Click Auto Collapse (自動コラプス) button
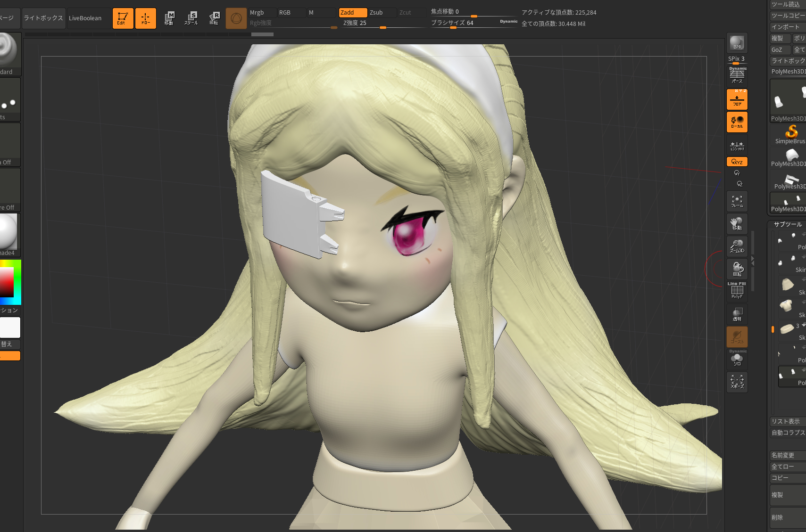806x532 pixels. click(788, 433)
